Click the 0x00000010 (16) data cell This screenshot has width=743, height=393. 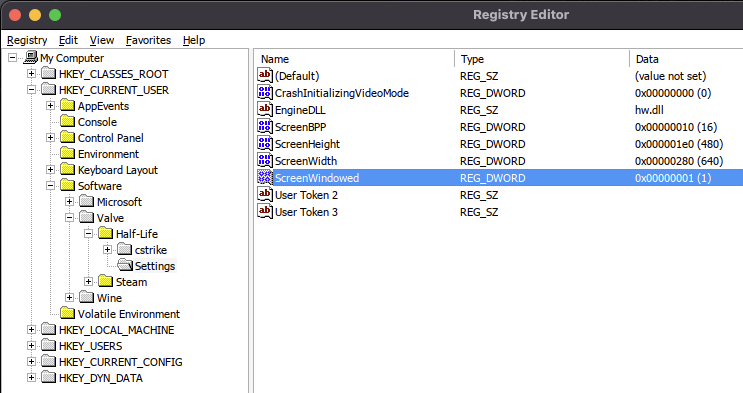676,127
